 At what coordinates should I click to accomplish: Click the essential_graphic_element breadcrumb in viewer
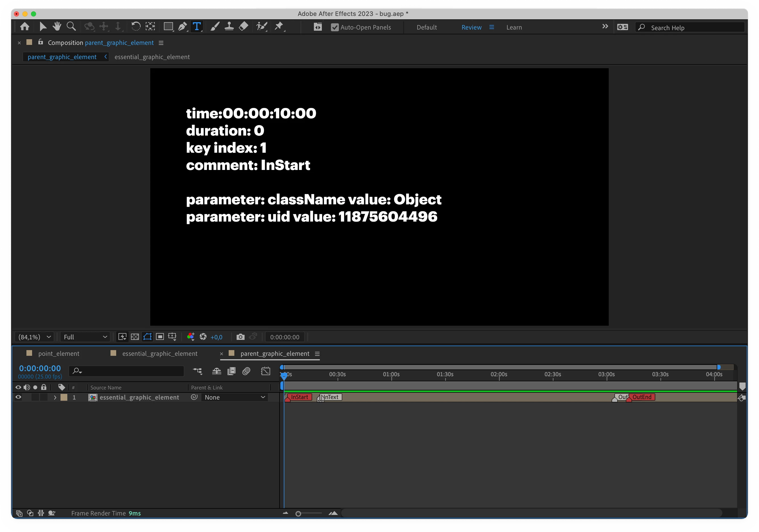pyautogui.click(x=152, y=57)
